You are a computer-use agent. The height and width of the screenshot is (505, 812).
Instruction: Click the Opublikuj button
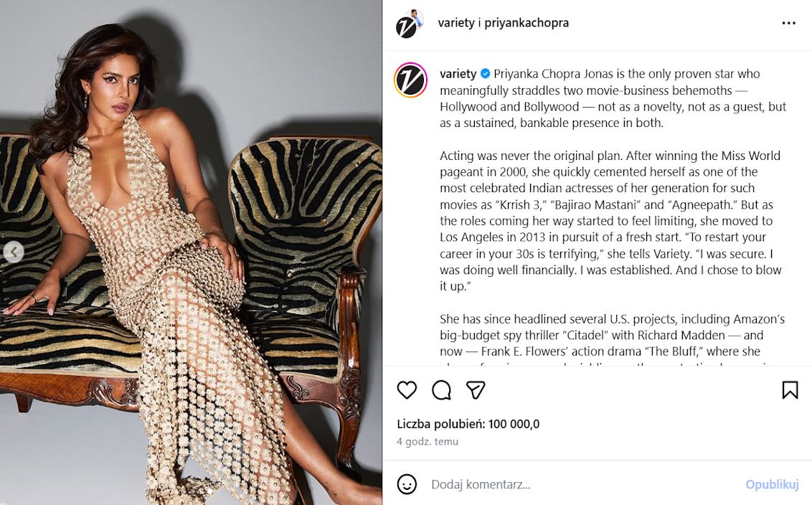point(772,484)
